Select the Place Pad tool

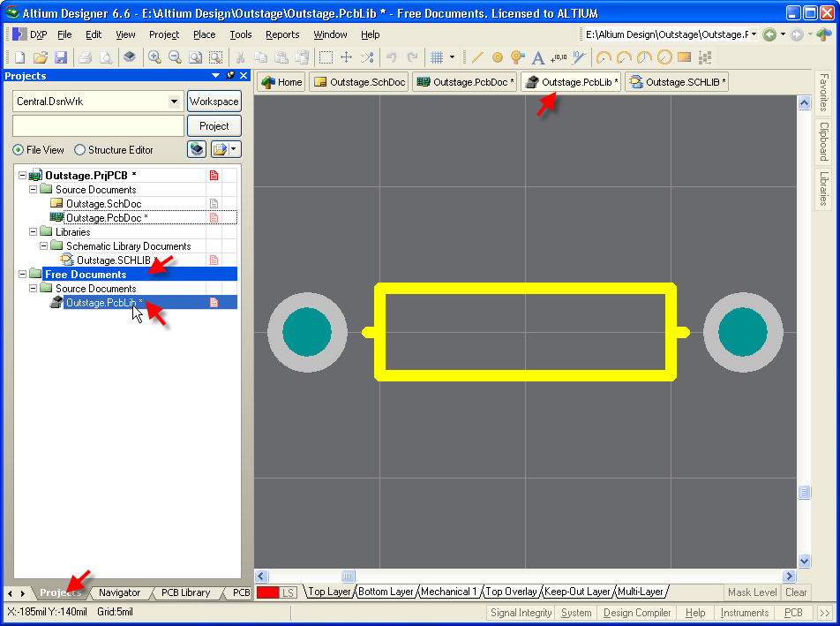[x=497, y=57]
